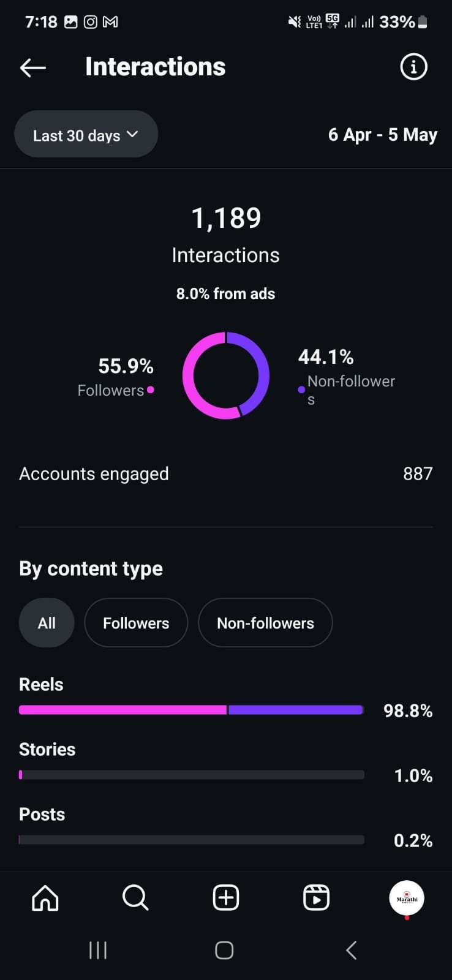The width and height of the screenshot is (452, 980).
Task: Select the Followers content type filter
Action: [x=136, y=623]
